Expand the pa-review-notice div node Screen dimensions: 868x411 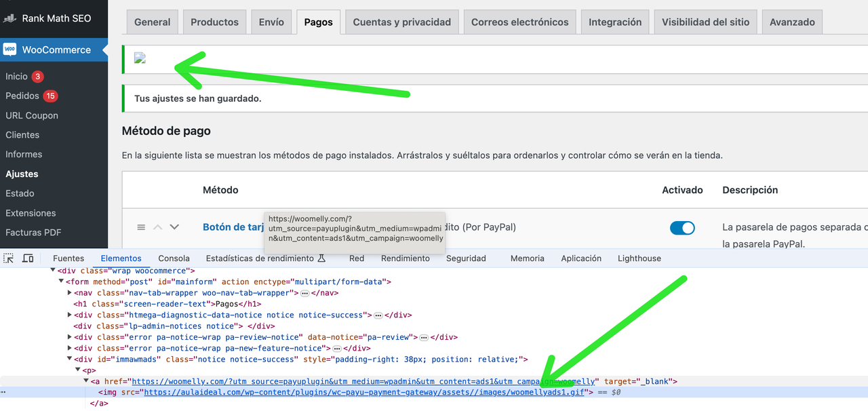coord(71,337)
